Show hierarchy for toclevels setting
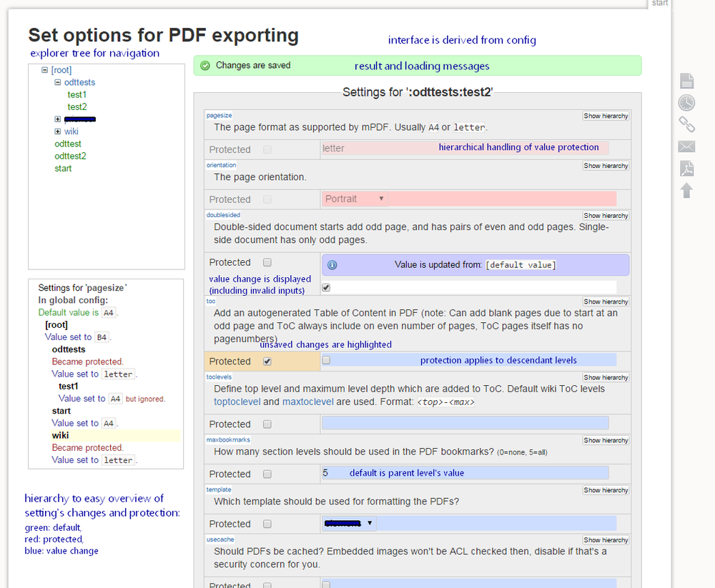Image resolution: width=715 pixels, height=588 pixels. (x=606, y=377)
